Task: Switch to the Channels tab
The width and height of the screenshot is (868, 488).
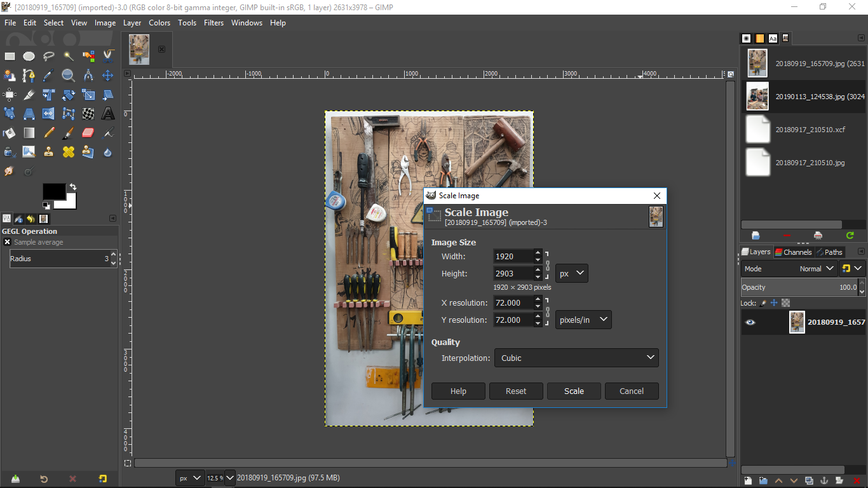Action: tap(793, 252)
